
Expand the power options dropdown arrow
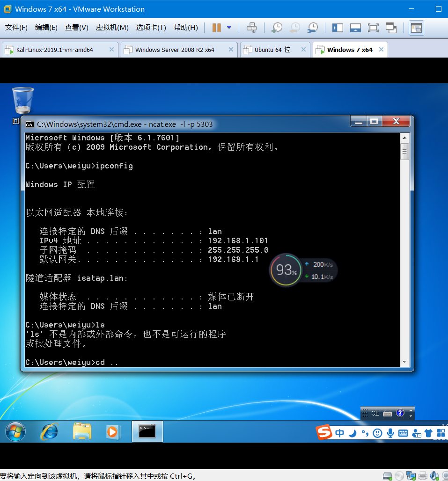[x=229, y=28]
